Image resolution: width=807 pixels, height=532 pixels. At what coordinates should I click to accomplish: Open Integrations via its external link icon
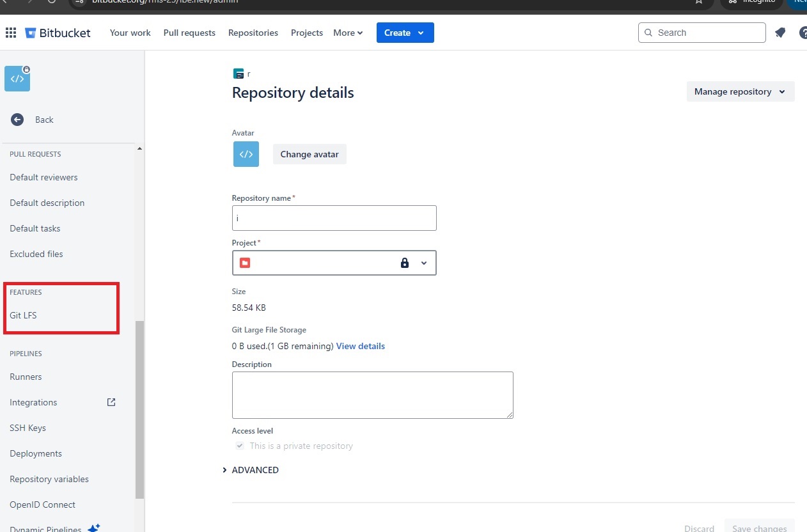pos(111,402)
